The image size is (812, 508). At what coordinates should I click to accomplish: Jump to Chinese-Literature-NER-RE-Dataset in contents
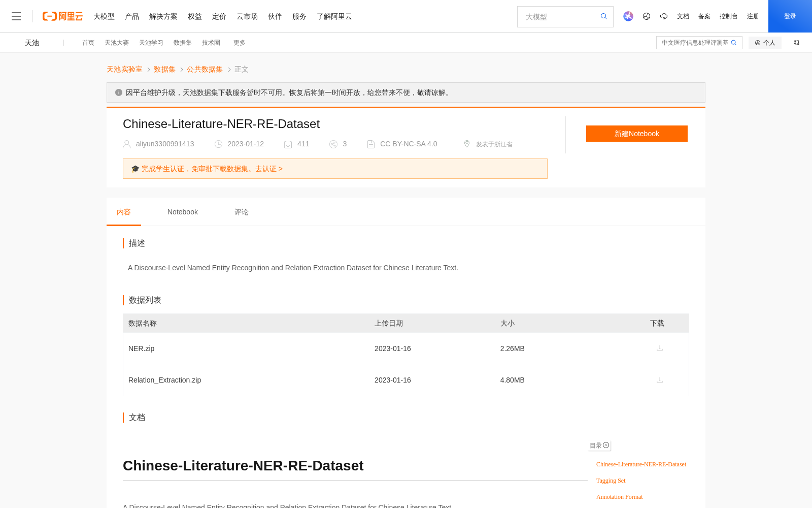coord(641,464)
